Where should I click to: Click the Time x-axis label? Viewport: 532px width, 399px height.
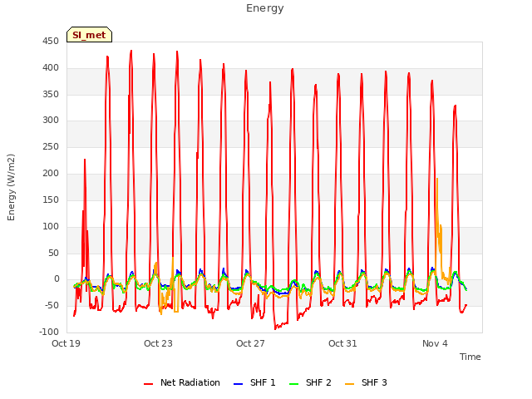[470, 357]
